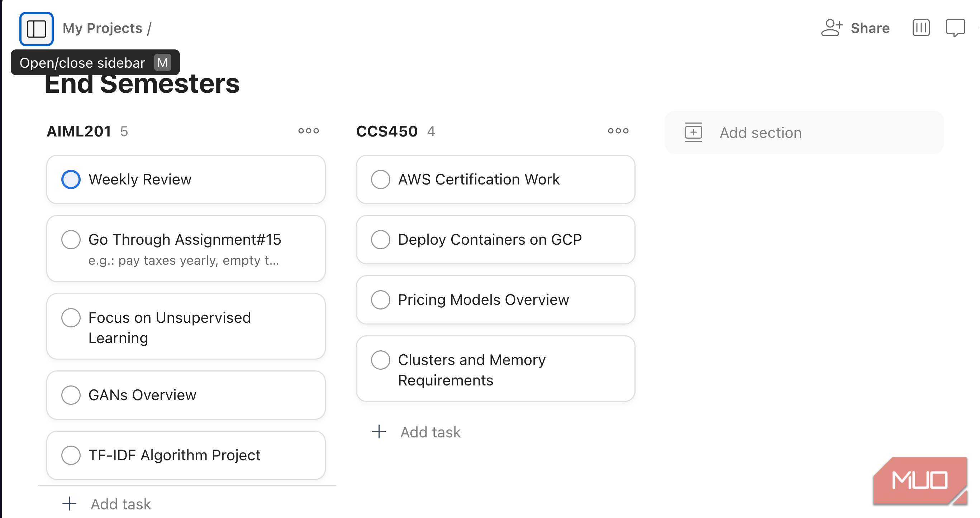980x518 pixels.
Task: Open CCS450 section more options menu
Action: click(618, 131)
